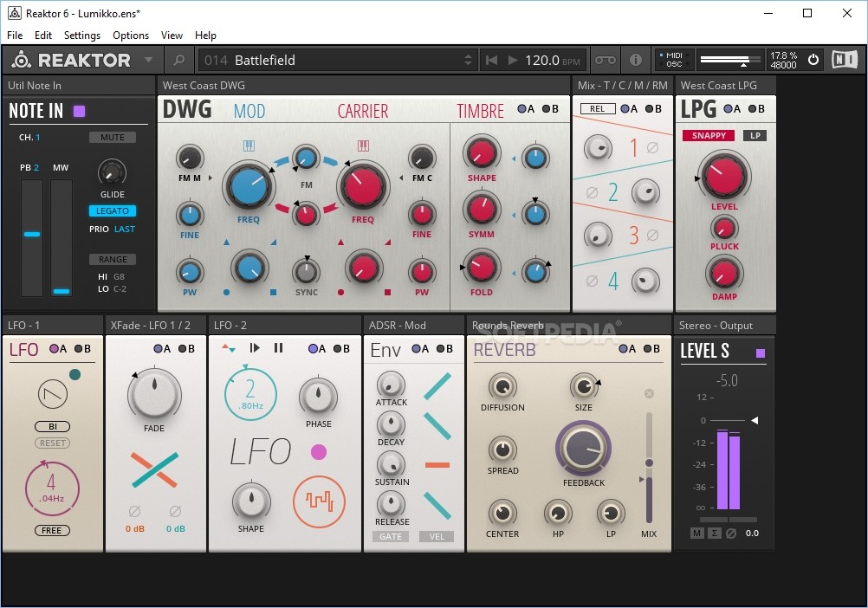Click the GLIDE knob
The height and width of the screenshot is (608, 868).
coord(113,172)
